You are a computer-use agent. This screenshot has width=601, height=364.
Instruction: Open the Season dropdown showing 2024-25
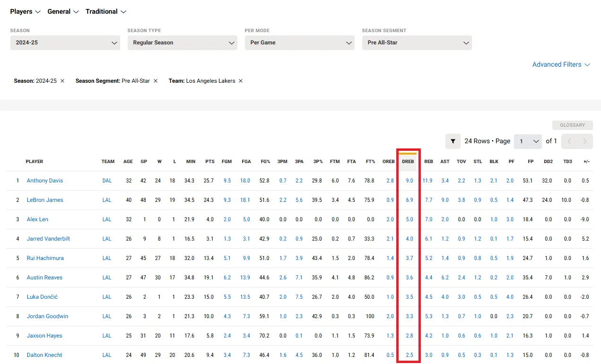pyautogui.click(x=65, y=43)
